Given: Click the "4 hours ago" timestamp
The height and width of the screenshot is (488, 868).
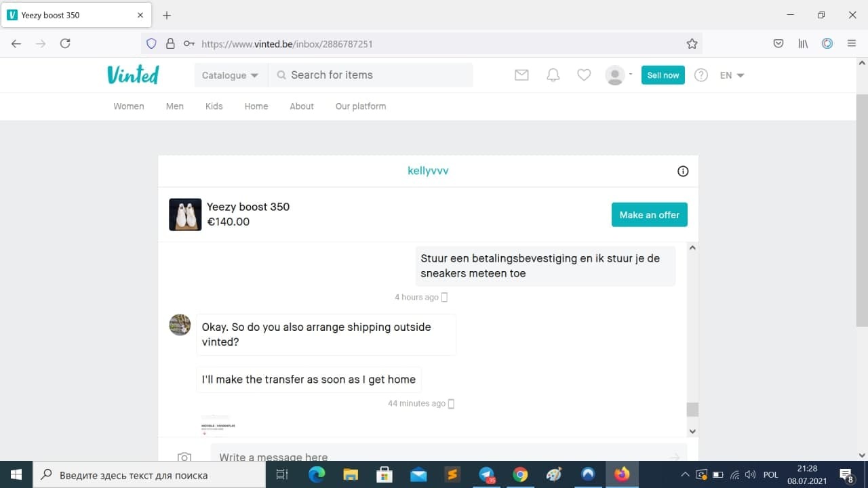Looking at the screenshot, I should [417, 297].
